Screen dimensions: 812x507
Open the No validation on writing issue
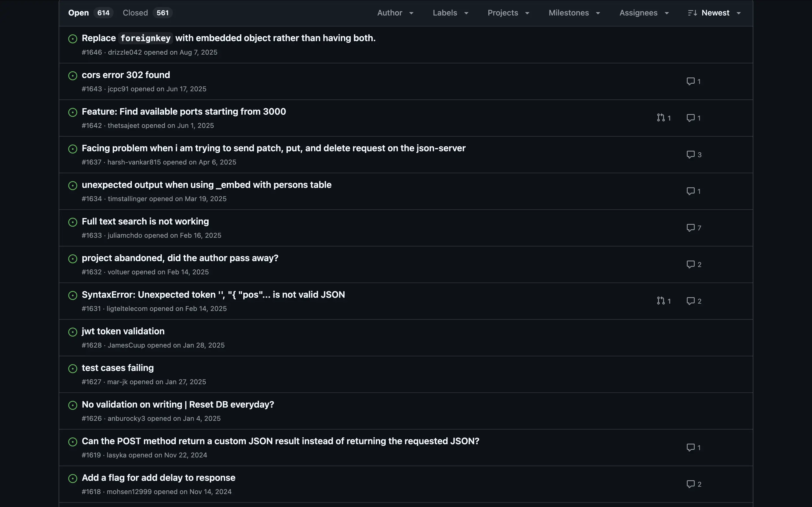click(178, 404)
